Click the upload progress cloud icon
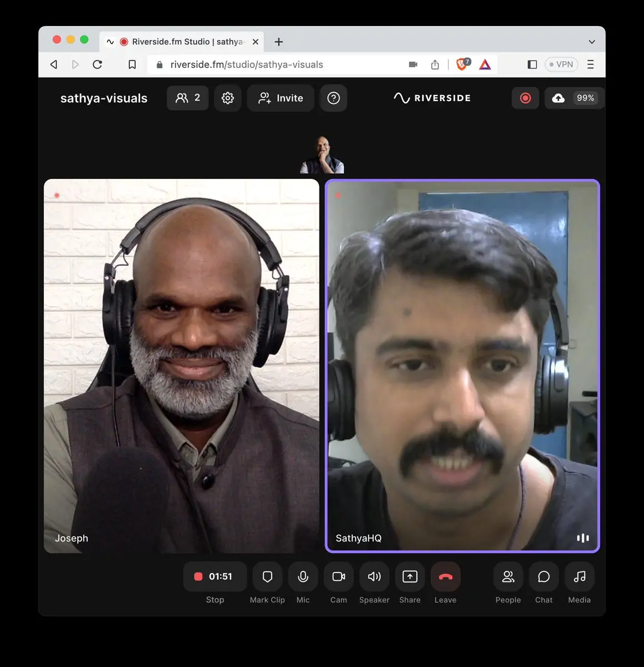Image resolution: width=644 pixels, height=667 pixels. [558, 98]
